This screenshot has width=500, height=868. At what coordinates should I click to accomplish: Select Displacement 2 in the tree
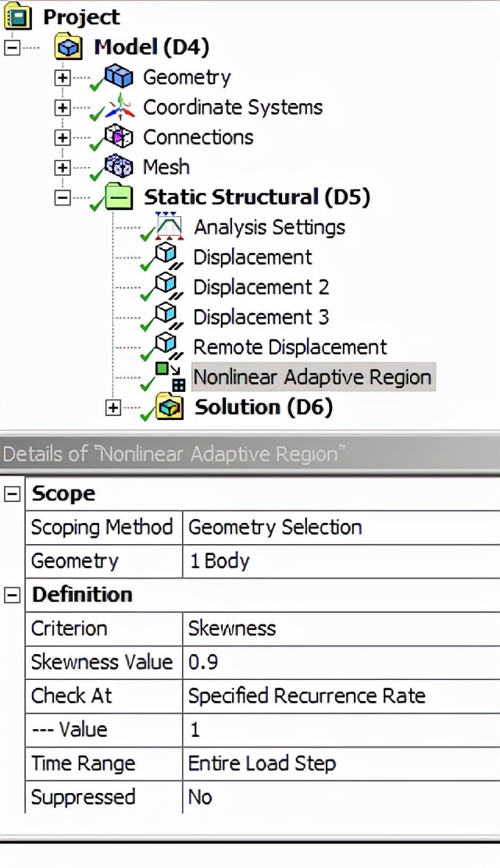(261, 287)
